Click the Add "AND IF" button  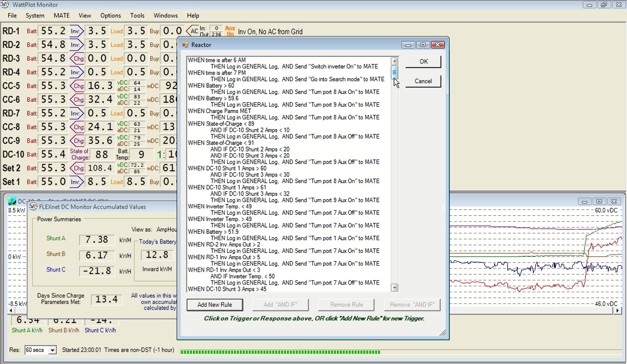tap(280, 305)
